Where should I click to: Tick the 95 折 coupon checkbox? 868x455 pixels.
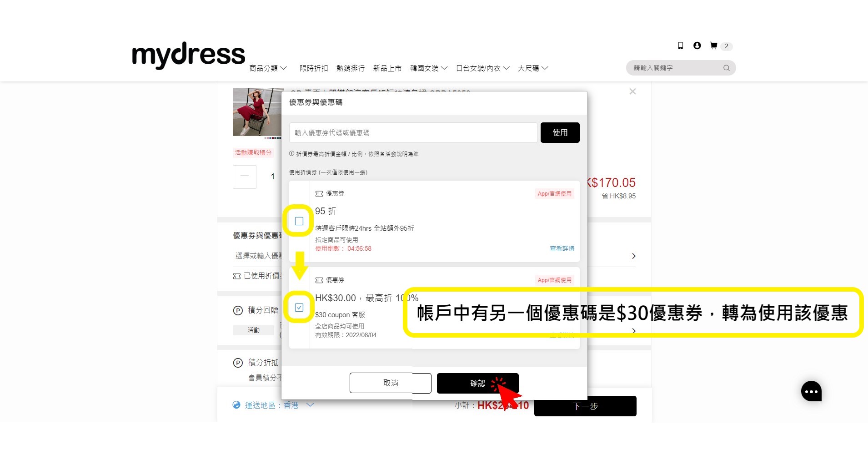[x=299, y=221]
